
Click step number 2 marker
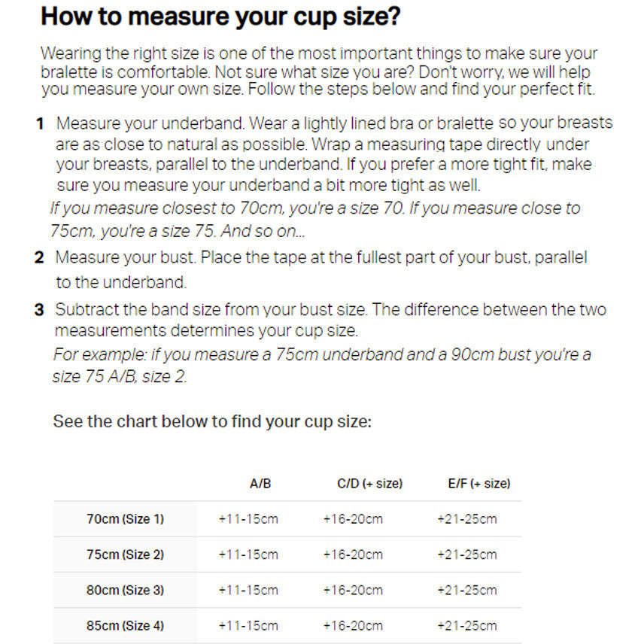[39, 257]
